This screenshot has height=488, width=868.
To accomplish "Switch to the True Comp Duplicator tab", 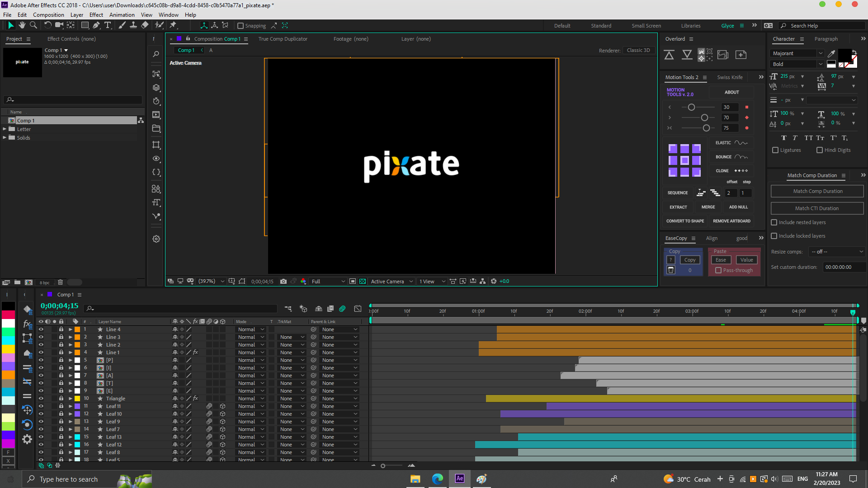I will click(x=283, y=39).
